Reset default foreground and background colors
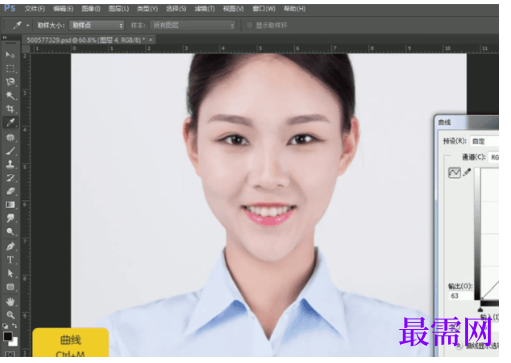Viewport: 511px width, 363px height. pos(5,326)
